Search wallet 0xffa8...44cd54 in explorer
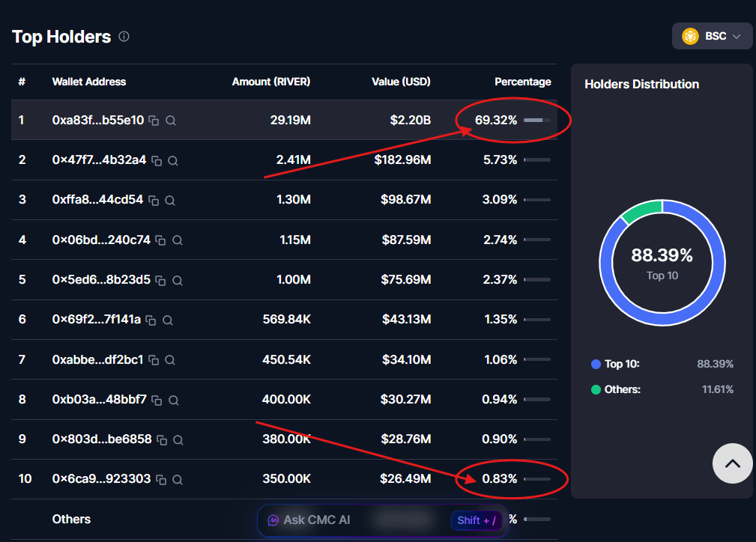756x542 pixels. 170,201
